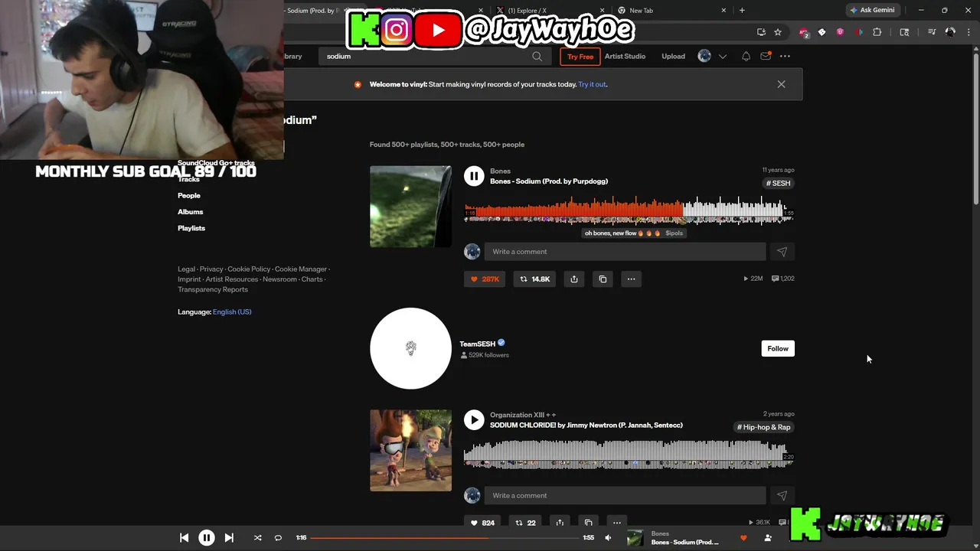Copy link of Bones - Sodium track
Image resolution: width=980 pixels, height=551 pixels.
point(603,279)
